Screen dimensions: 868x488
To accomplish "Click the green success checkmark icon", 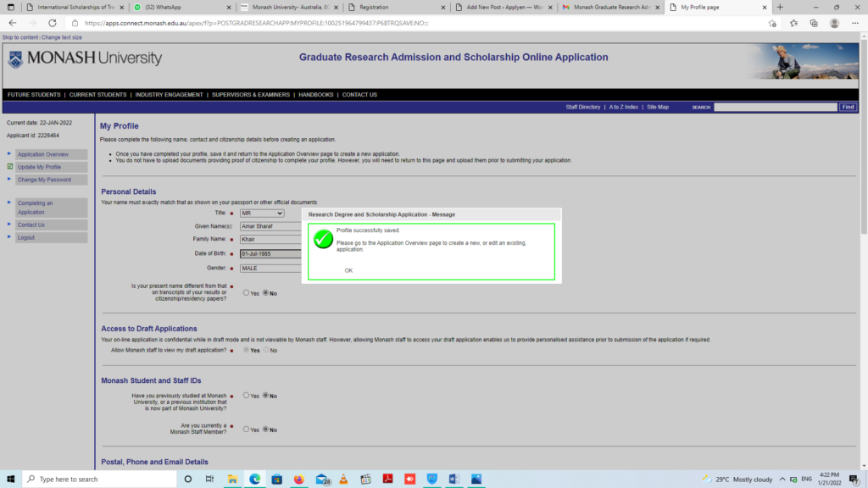I will [323, 239].
